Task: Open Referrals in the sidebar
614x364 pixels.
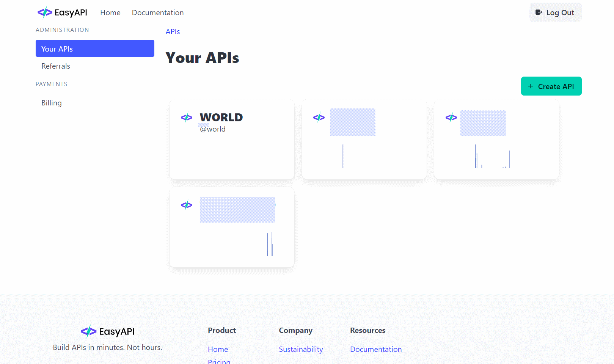Action: point(56,66)
